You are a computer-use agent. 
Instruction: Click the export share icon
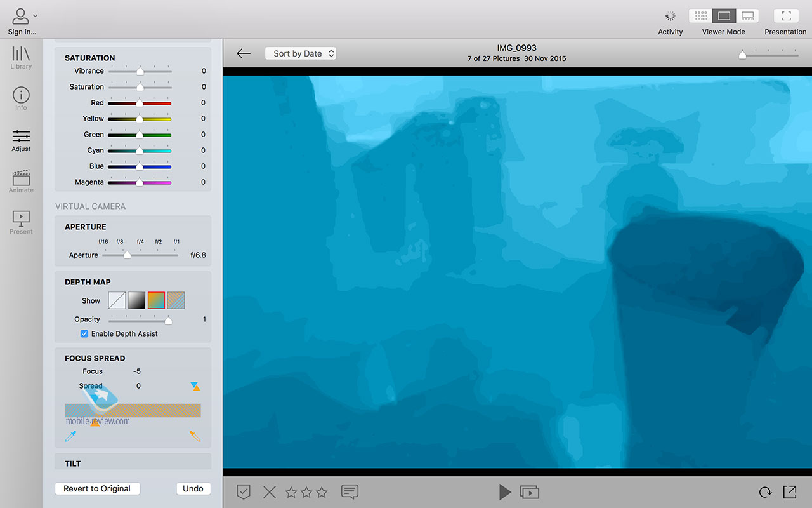pos(790,491)
